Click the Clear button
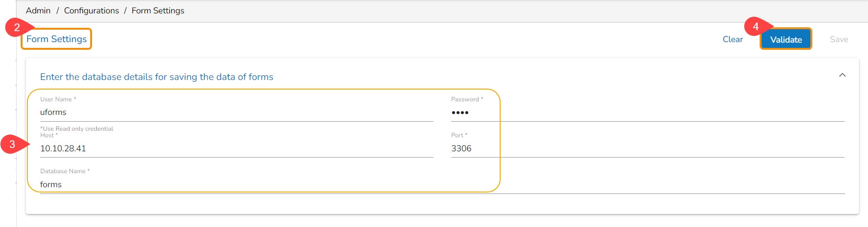Viewport: 868px width, 227px height. click(732, 39)
